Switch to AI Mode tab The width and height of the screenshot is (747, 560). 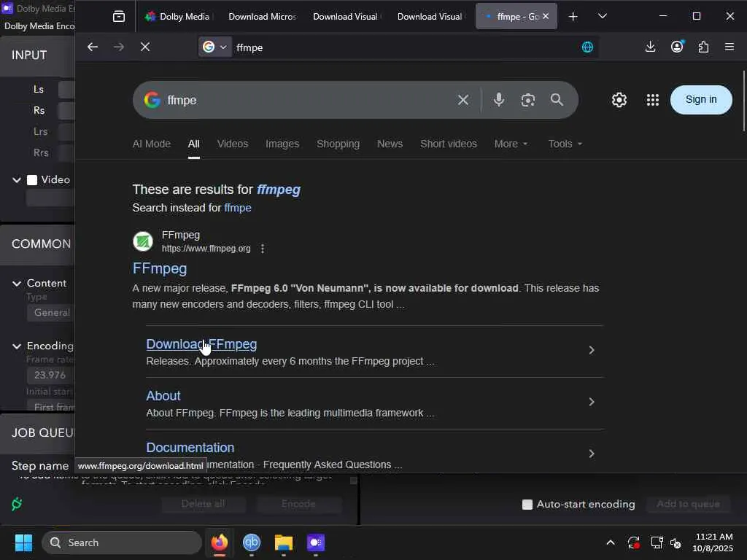click(x=152, y=144)
